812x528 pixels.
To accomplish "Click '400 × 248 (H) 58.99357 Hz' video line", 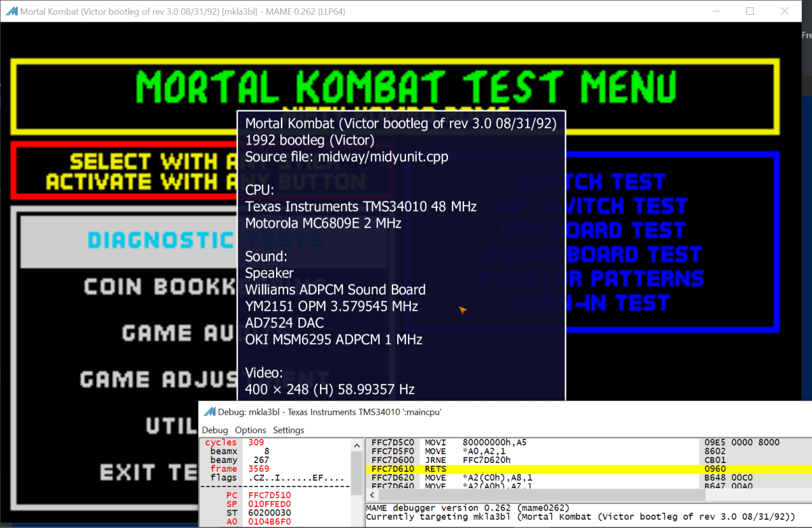I will click(330, 389).
